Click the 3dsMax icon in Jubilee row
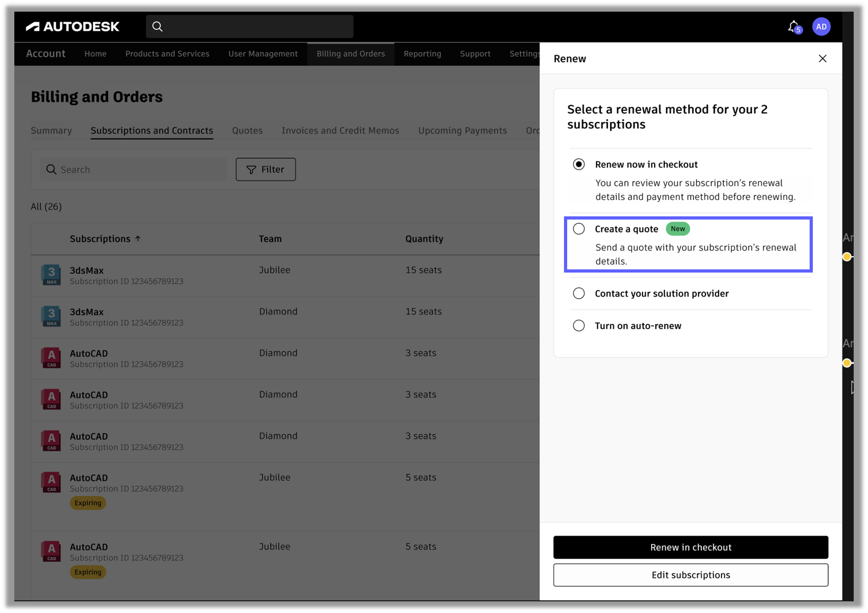868x613 pixels. coord(51,275)
